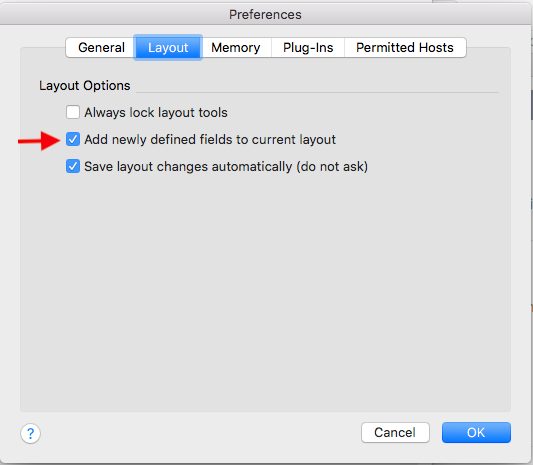Click the "Always lock layout tools" label text
This screenshot has width=533, height=465.
click(156, 113)
